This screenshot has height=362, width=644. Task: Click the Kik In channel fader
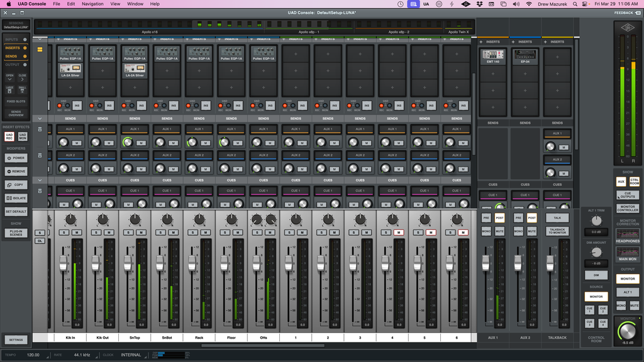pos(64,263)
